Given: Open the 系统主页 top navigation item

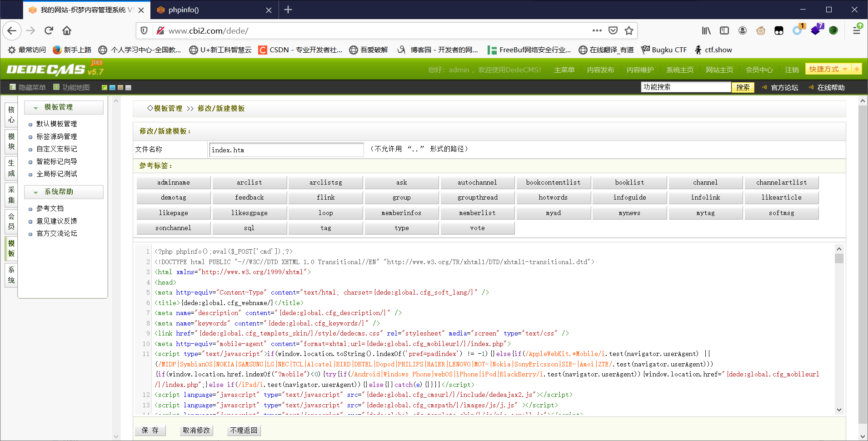Looking at the screenshot, I should point(680,70).
